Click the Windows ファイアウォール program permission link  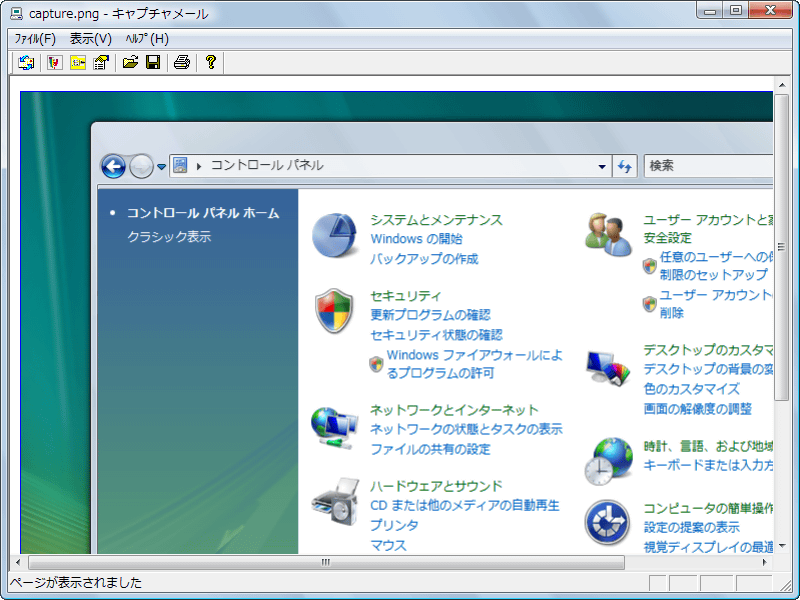pos(474,364)
